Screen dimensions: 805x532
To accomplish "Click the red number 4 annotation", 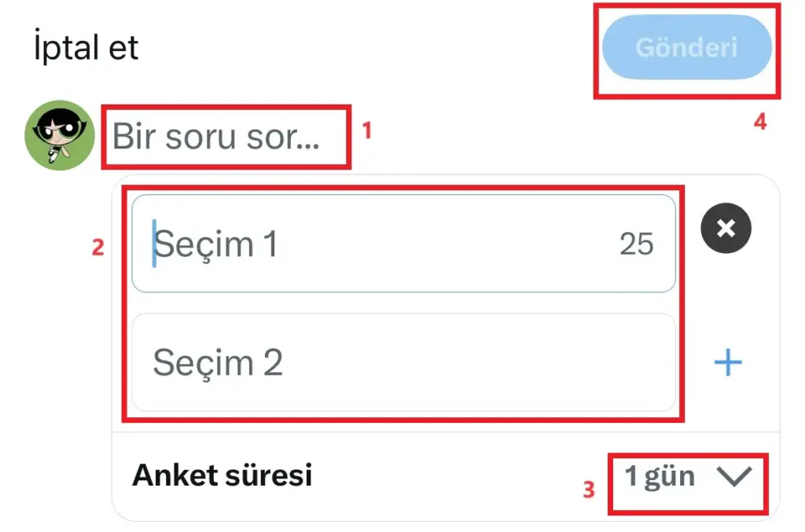I will [759, 122].
